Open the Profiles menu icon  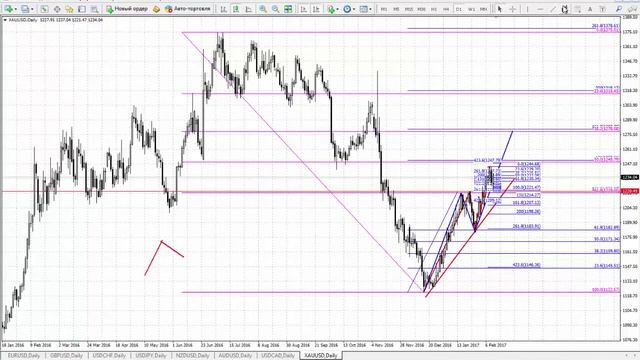coord(25,9)
